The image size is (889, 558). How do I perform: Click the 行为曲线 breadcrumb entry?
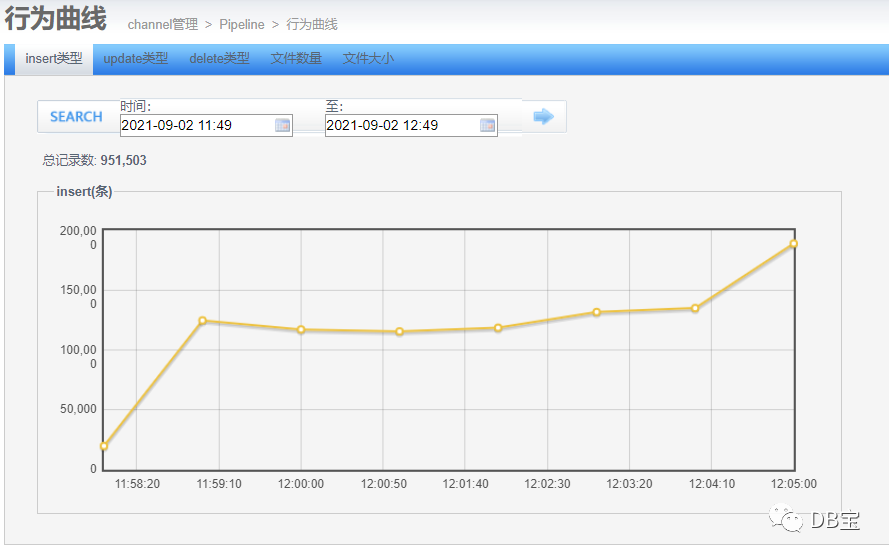(312, 24)
